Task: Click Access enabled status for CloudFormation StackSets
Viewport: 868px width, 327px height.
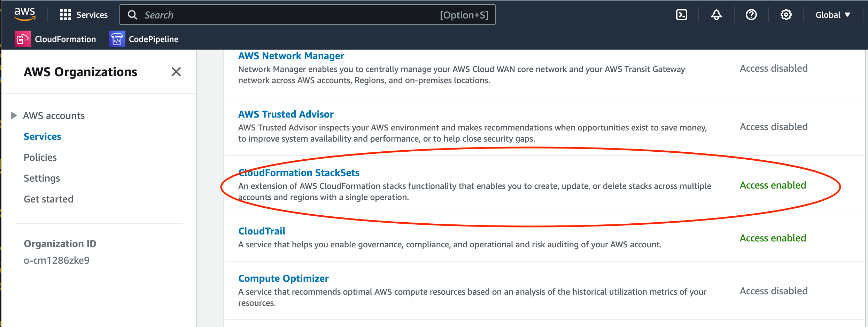Action: [773, 185]
